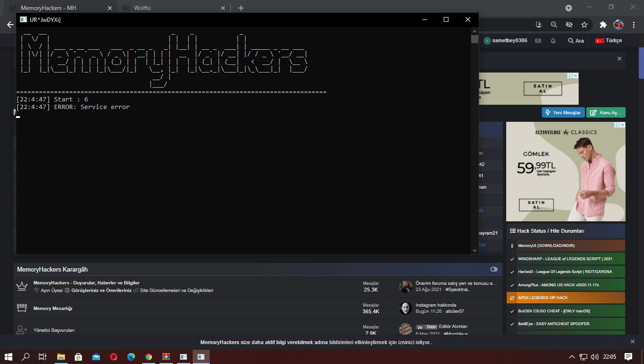644x364 pixels.
Task: Open Task View on the taskbar
Action: [43, 356]
